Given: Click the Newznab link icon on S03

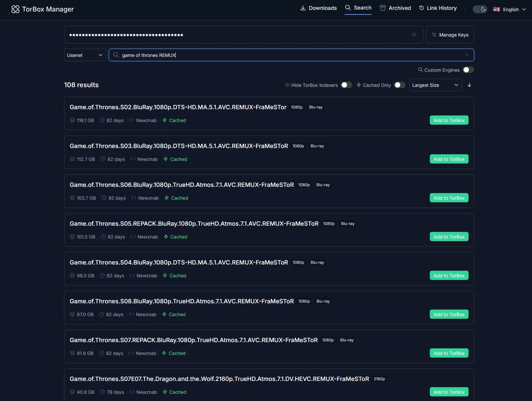Looking at the screenshot, I should pos(133,159).
